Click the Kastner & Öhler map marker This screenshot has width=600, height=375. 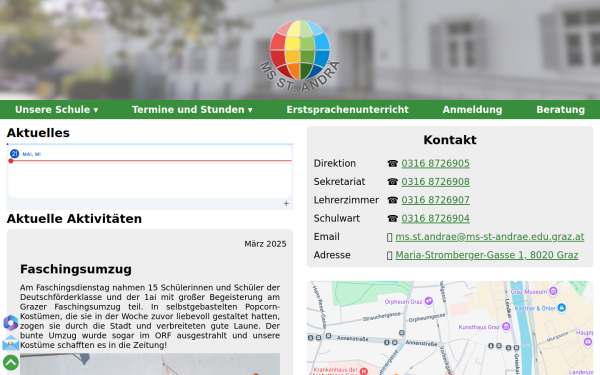[561, 307]
